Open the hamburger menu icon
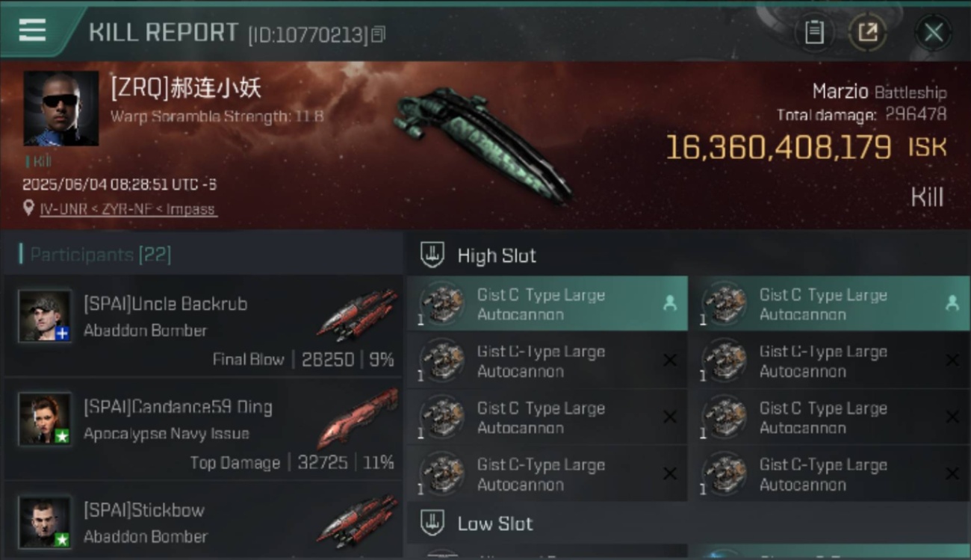 point(32,31)
